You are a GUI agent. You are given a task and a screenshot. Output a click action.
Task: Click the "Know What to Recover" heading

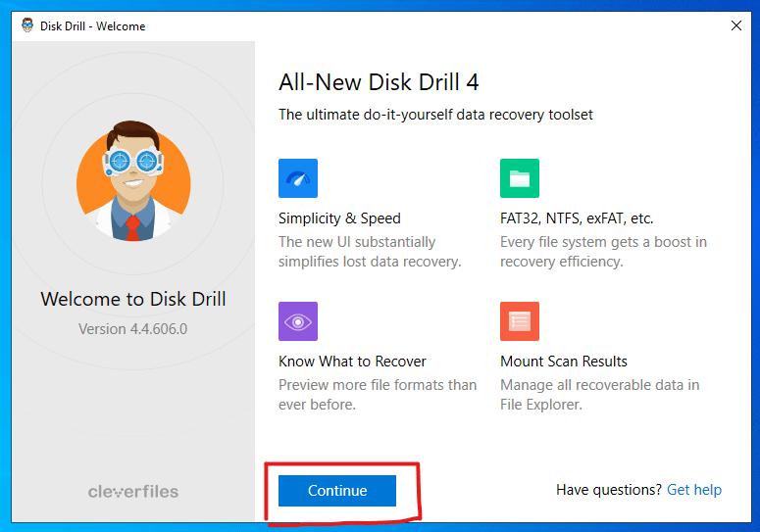pos(352,362)
